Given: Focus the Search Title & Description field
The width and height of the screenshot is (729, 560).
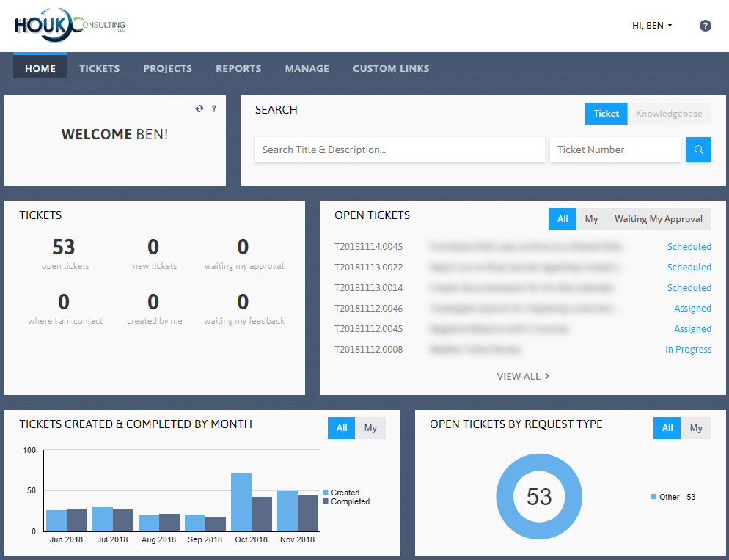Looking at the screenshot, I should click(x=400, y=150).
